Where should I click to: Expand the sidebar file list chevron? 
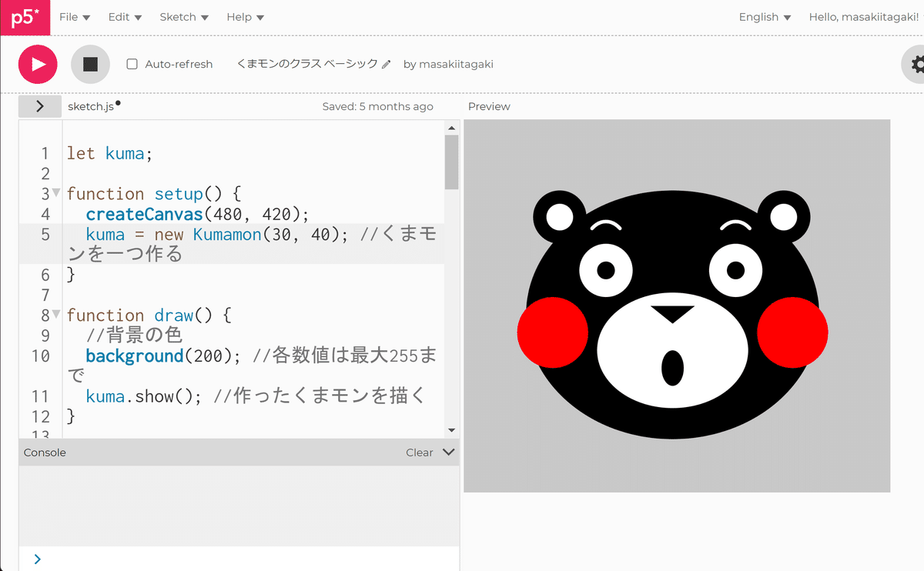40,106
